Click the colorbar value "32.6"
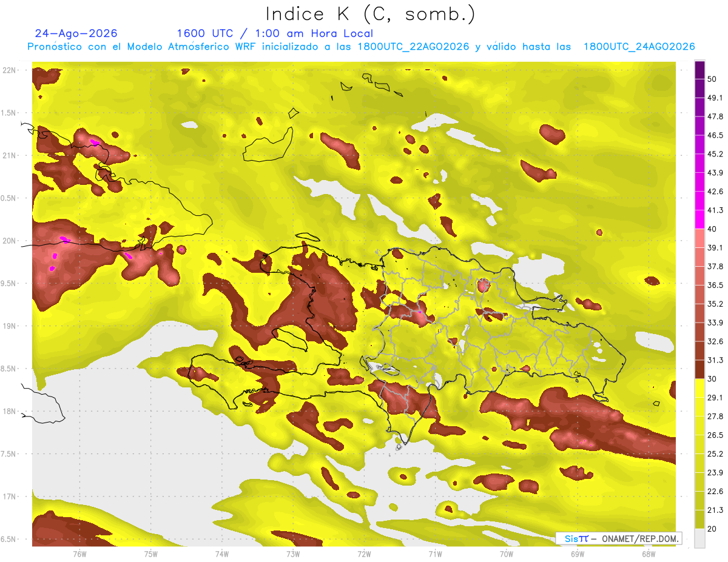This screenshot has width=728, height=562. click(x=715, y=341)
